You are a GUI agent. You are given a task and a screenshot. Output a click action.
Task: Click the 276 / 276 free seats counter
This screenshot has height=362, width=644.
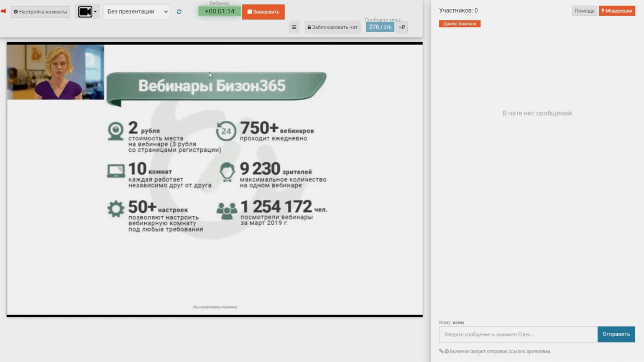380,27
